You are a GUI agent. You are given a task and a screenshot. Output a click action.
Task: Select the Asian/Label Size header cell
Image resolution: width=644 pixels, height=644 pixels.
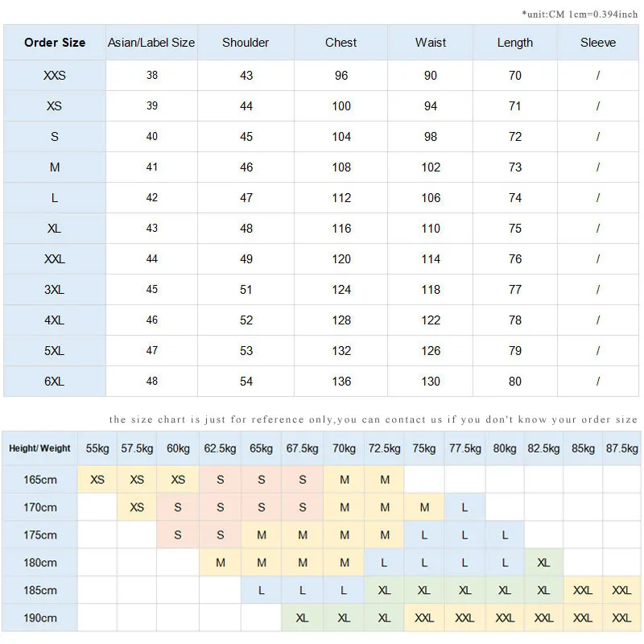click(151, 43)
